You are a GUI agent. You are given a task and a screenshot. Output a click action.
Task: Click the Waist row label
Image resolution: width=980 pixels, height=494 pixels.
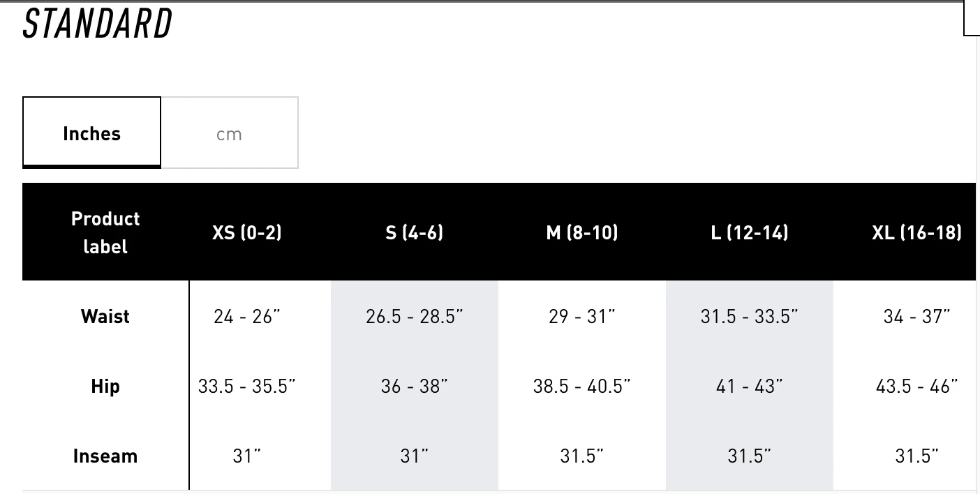point(105,316)
